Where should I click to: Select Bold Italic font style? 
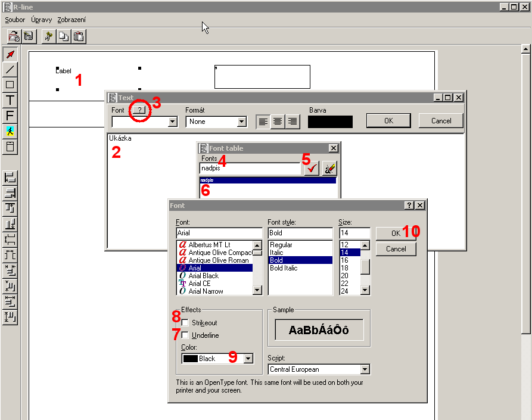[284, 268]
